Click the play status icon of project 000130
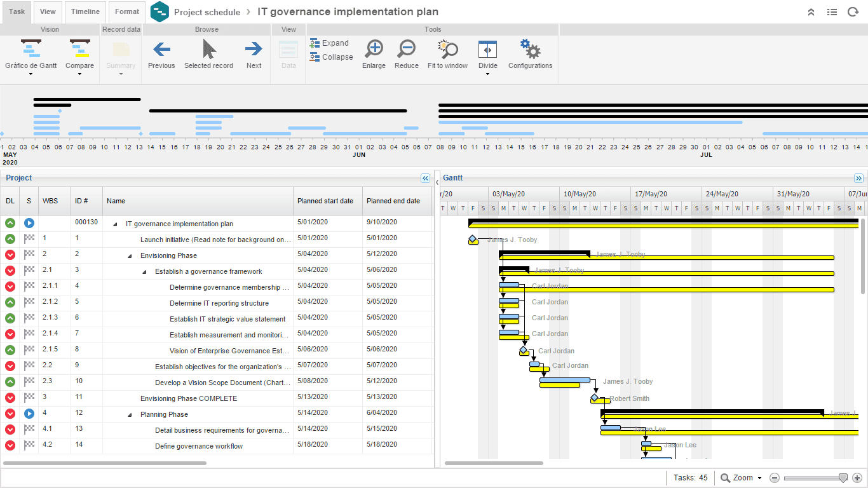Viewport: 868px width, 488px height. coord(29,223)
